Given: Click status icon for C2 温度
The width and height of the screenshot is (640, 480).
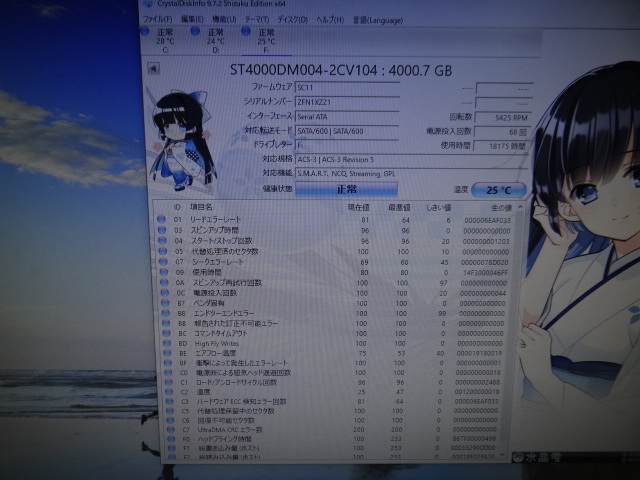Looking at the screenshot, I should coord(169,392).
